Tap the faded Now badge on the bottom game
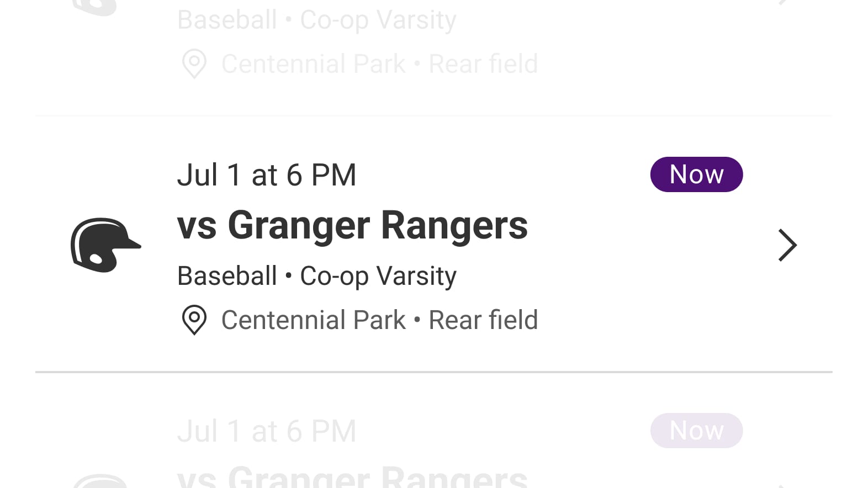Screen dimensions: 868x488 [x=696, y=430]
